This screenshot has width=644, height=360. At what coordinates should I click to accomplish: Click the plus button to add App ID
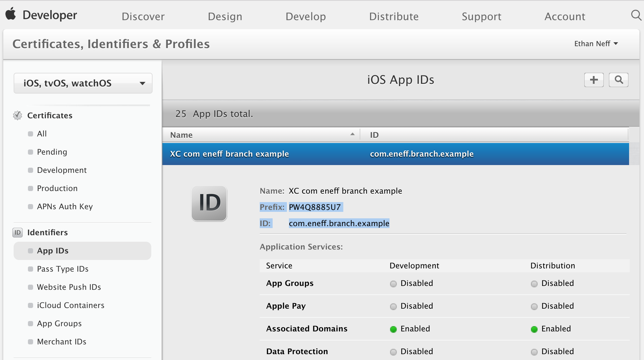tap(594, 80)
